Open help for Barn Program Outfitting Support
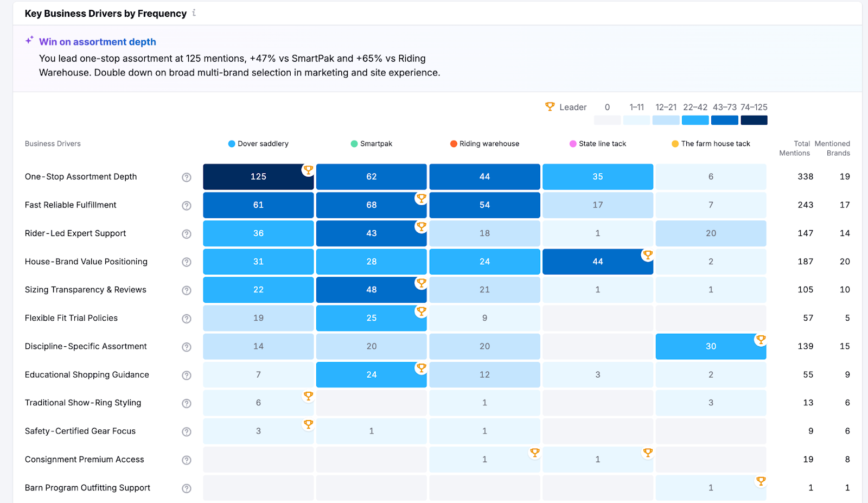The height and width of the screenshot is (503, 868). [186, 488]
